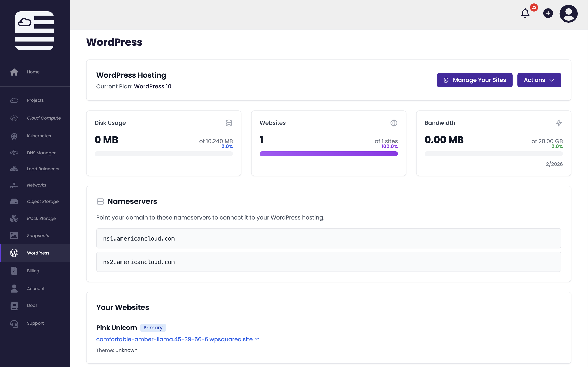Click the ns1.americancloud.com nameserver field
Viewport: 588px width, 367px height.
click(x=328, y=238)
